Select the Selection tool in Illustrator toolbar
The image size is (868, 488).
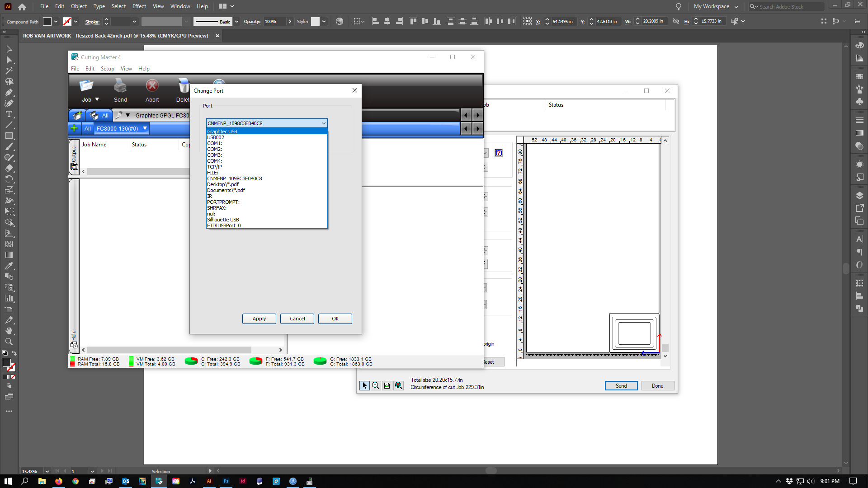pyautogui.click(x=9, y=49)
